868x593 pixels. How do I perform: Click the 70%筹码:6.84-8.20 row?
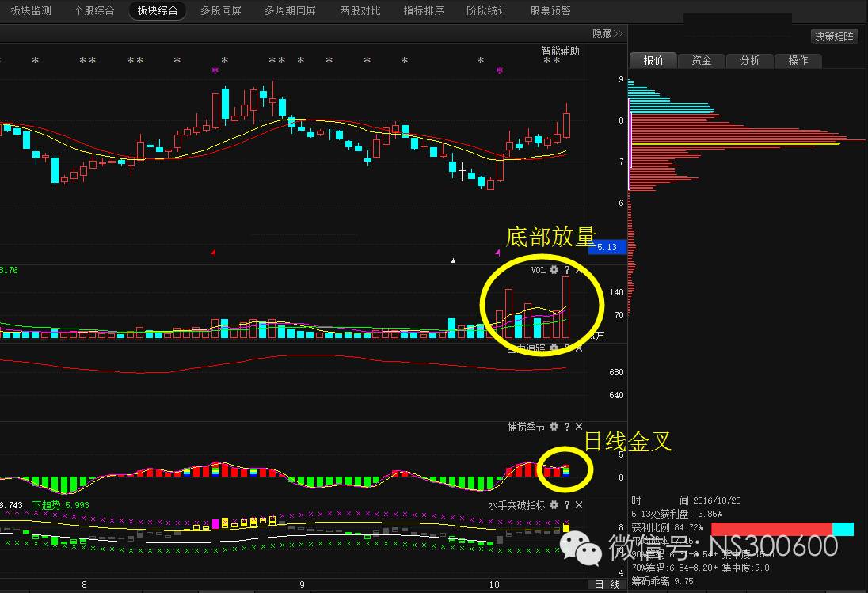pyautogui.click(x=700, y=568)
